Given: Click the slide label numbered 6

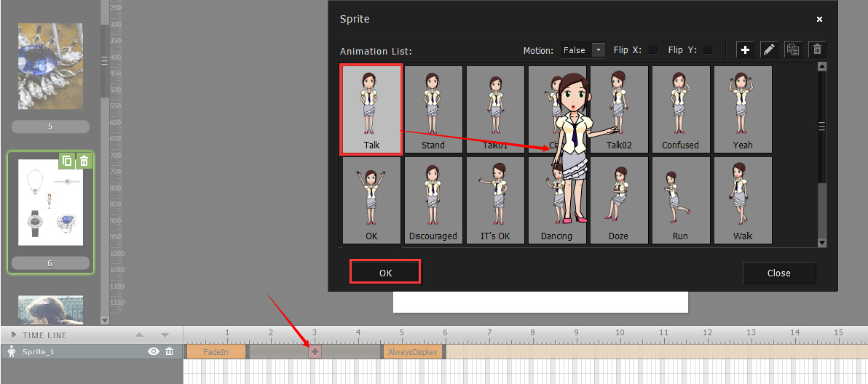Looking at the screenshot, I should [x=50, y=263].
